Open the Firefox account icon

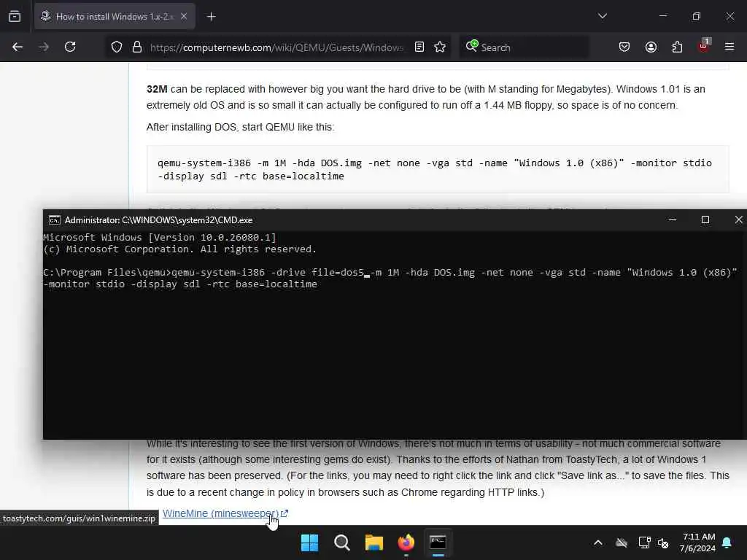pyautogui.click(x=651, y=47)
